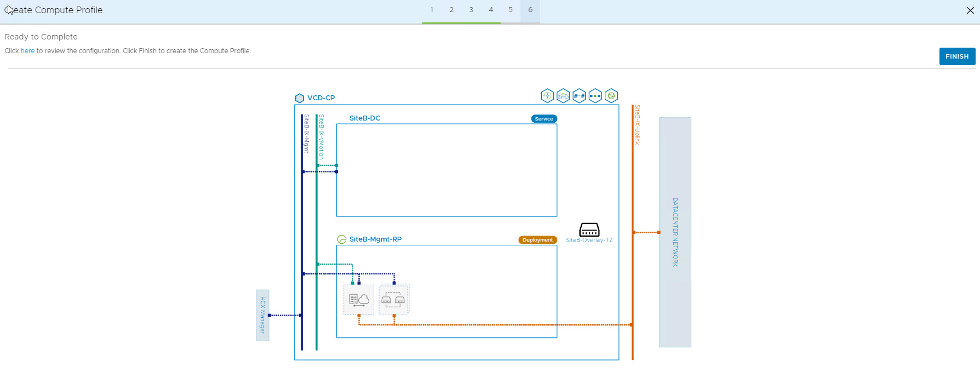Click the blue Service badge on SiteB-DC

click(x=544, y=119)
